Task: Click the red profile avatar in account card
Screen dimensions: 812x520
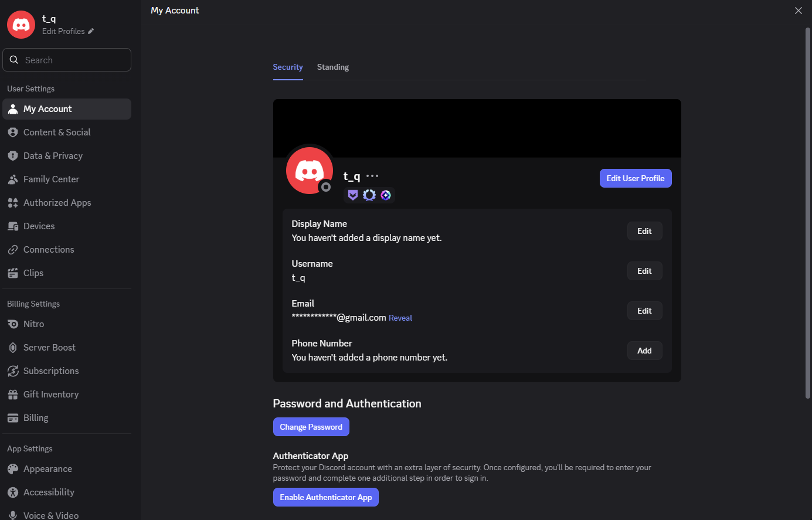Action: pyautogui.click(x=309, y=171)
